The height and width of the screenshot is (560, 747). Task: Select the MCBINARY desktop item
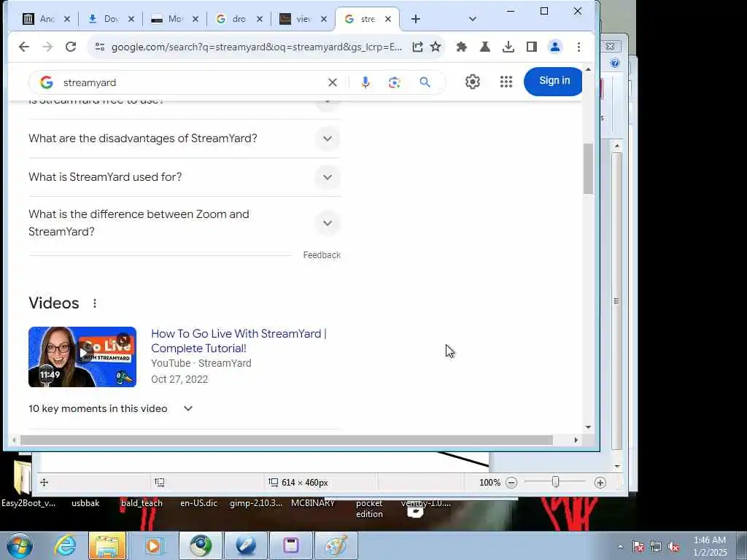[x=312, y=503]
